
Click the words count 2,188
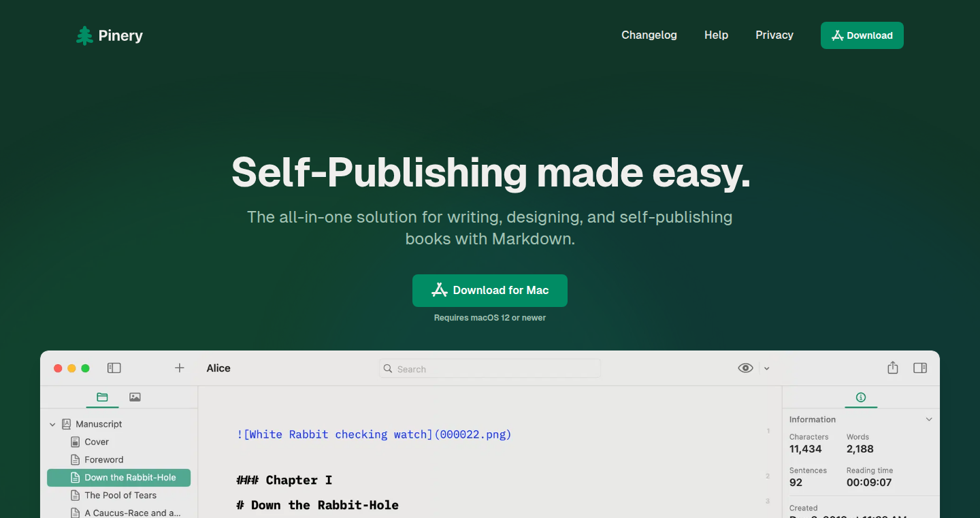860,449
